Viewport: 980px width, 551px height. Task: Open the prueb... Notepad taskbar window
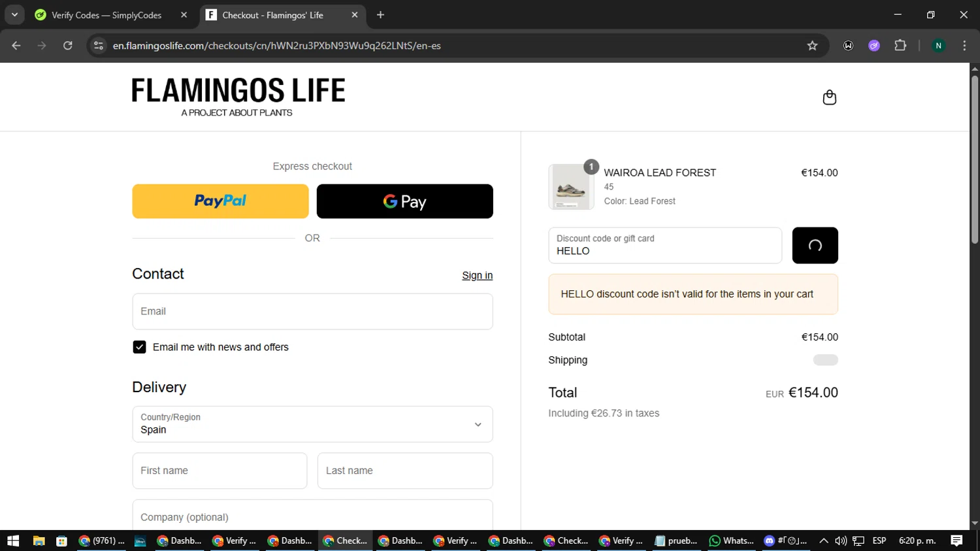(676, 541)
